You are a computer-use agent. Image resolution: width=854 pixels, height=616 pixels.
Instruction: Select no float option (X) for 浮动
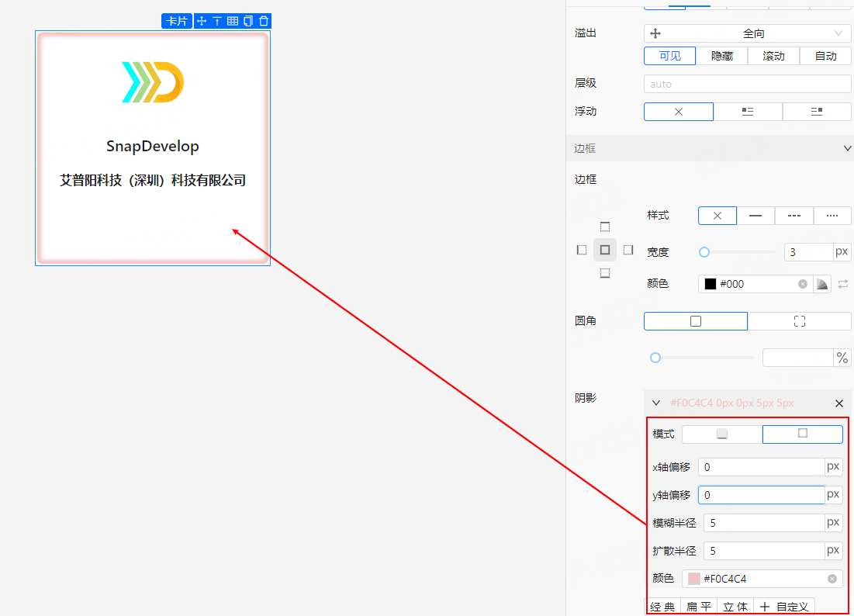tap(679, 112)
